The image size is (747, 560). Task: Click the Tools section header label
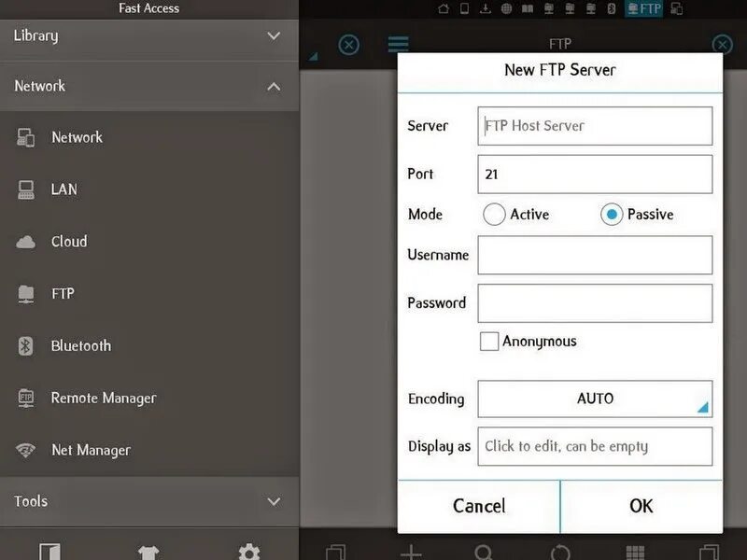[31, 501]
